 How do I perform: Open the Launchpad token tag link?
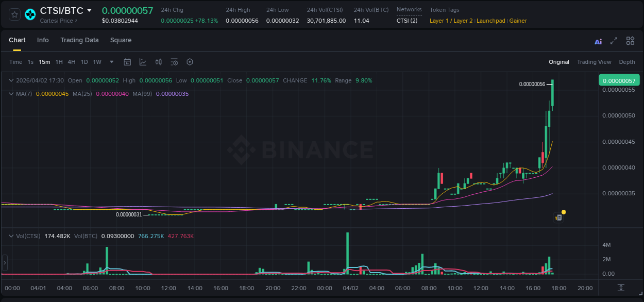pyautogui.click(x=490, y=21)
